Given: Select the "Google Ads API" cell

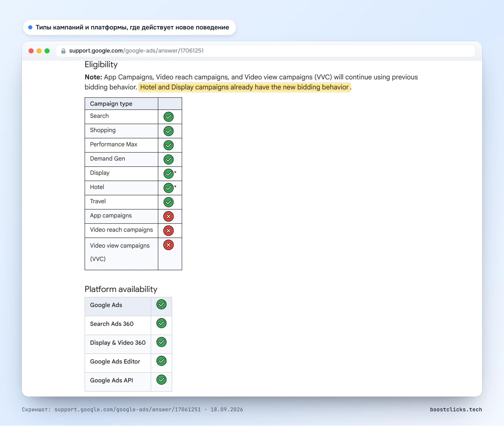Looking at the screenshot, I should click(118, 382).
